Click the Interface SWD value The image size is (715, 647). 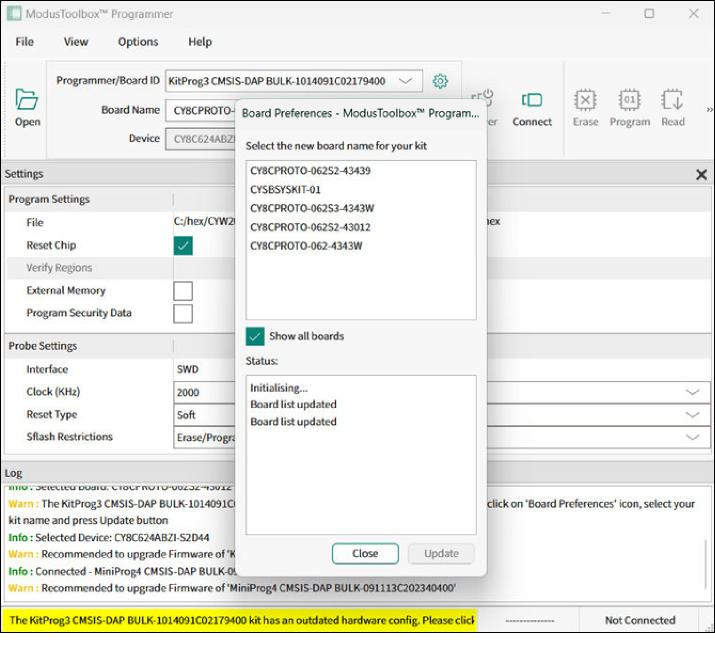coord(188,369)
